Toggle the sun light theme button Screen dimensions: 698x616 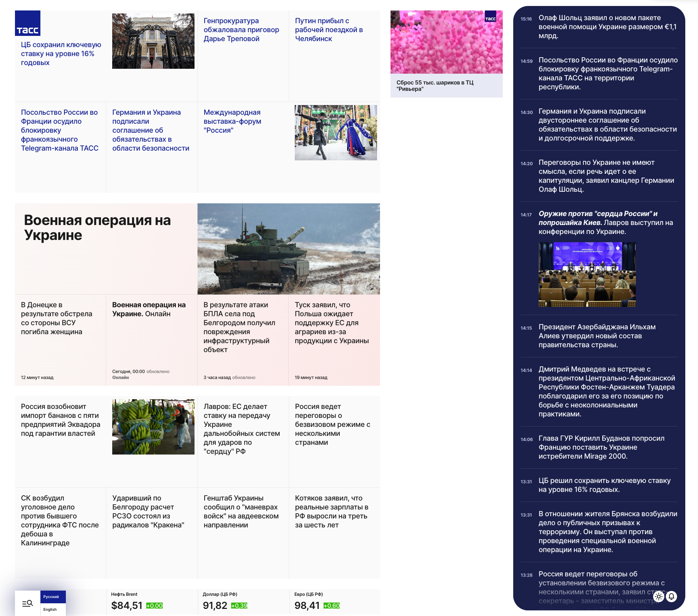(x=659, y=597)
